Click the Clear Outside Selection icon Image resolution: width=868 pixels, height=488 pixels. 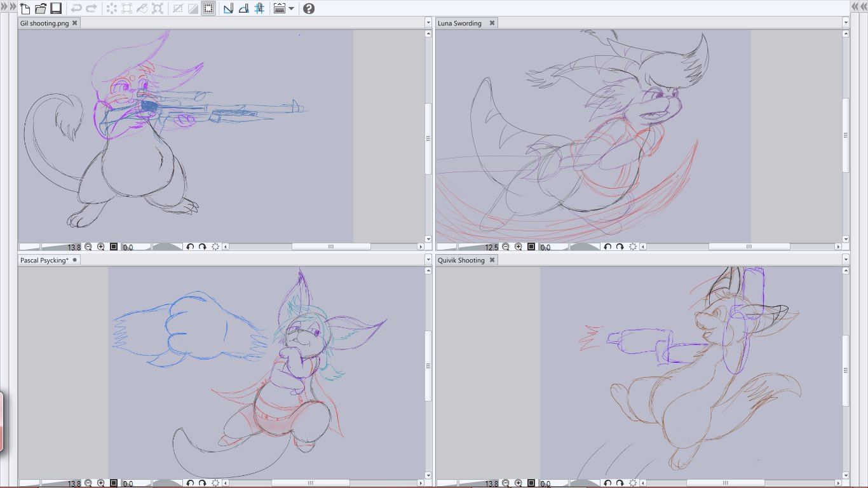[127, 8]
